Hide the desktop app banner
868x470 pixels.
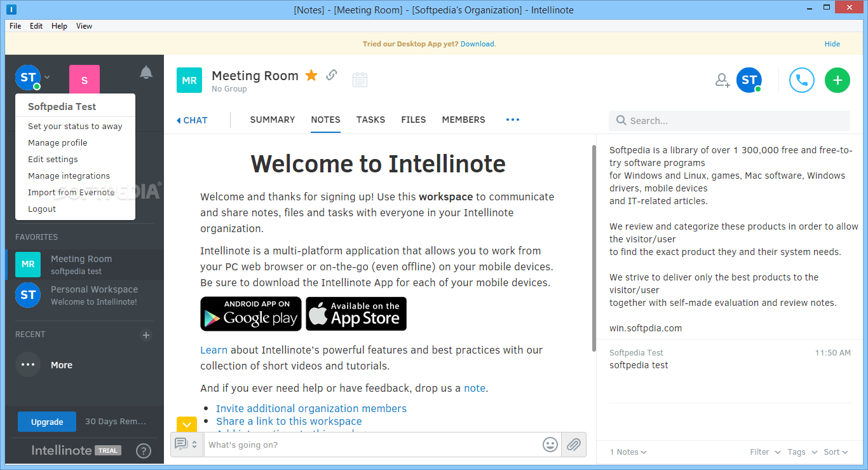pos(832,44)
